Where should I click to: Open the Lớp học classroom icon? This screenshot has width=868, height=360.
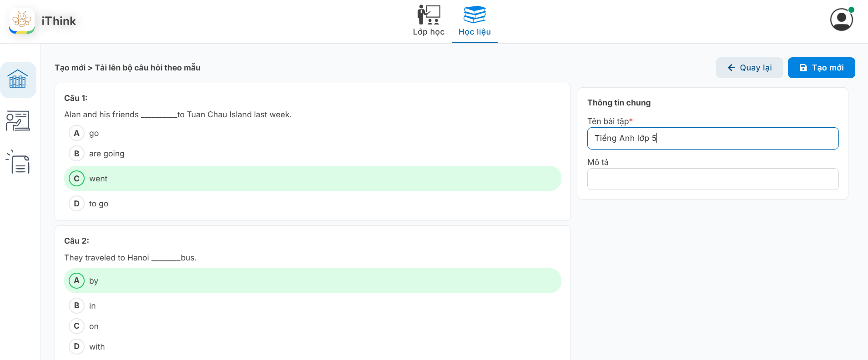point(429,15)
